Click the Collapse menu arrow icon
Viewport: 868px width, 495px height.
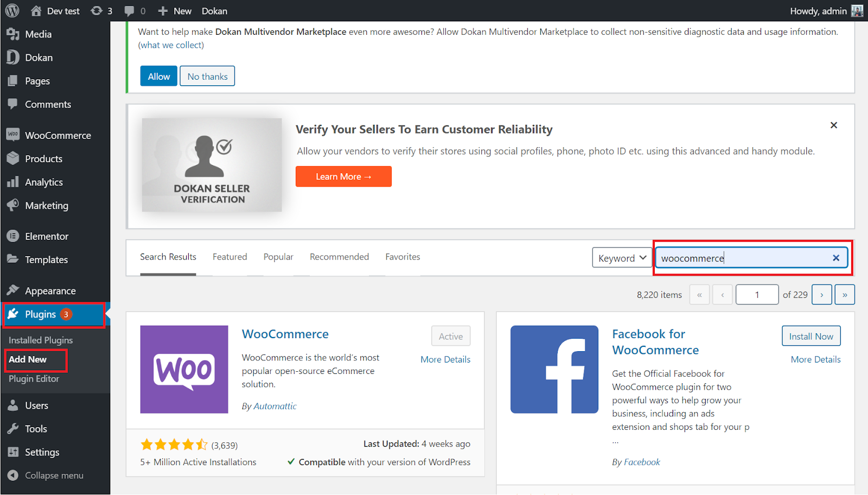(13, 475)
